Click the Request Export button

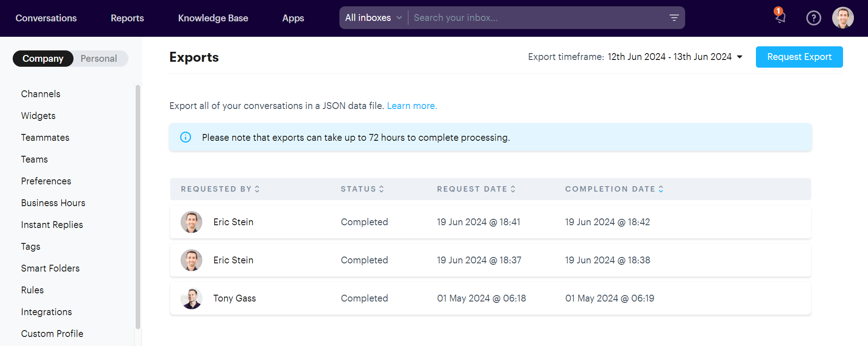coord(799,57)
